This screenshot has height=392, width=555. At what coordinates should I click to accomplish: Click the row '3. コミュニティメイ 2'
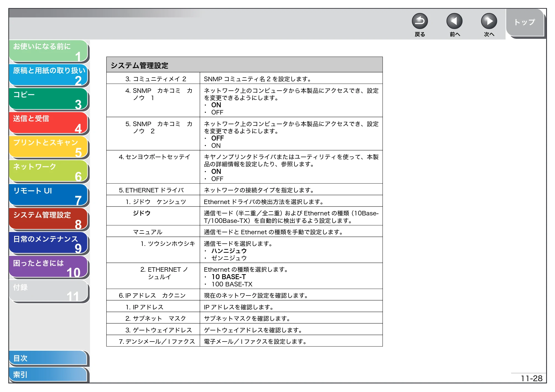244,78
